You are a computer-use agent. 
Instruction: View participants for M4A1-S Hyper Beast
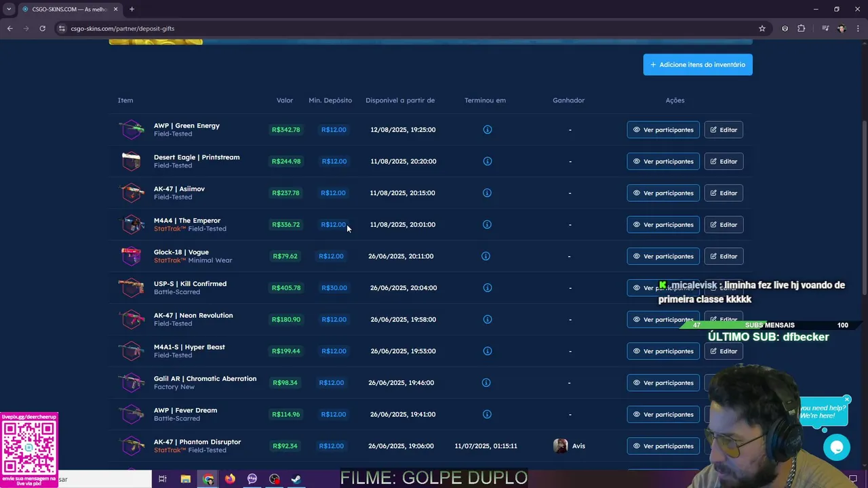663,351
